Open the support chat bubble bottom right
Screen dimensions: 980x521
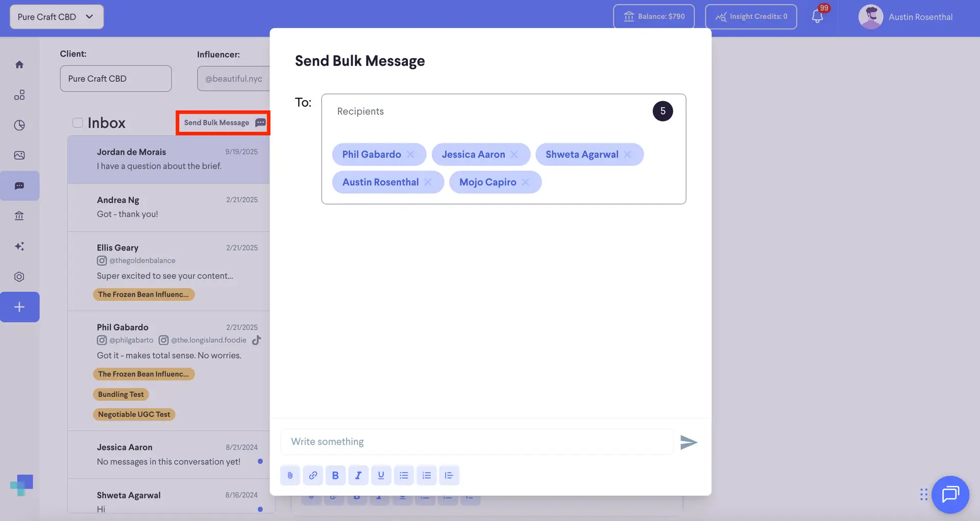pyautogui.click(x=950, y=494)
